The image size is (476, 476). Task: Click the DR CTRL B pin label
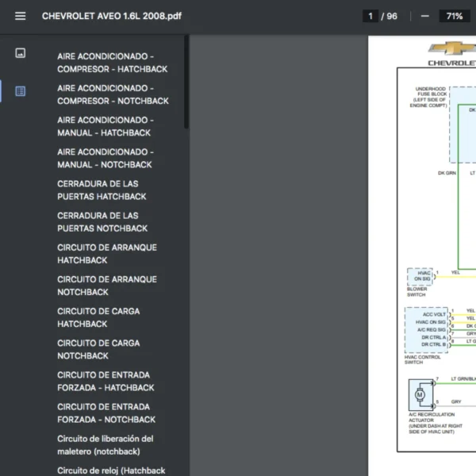coord(433,344)
